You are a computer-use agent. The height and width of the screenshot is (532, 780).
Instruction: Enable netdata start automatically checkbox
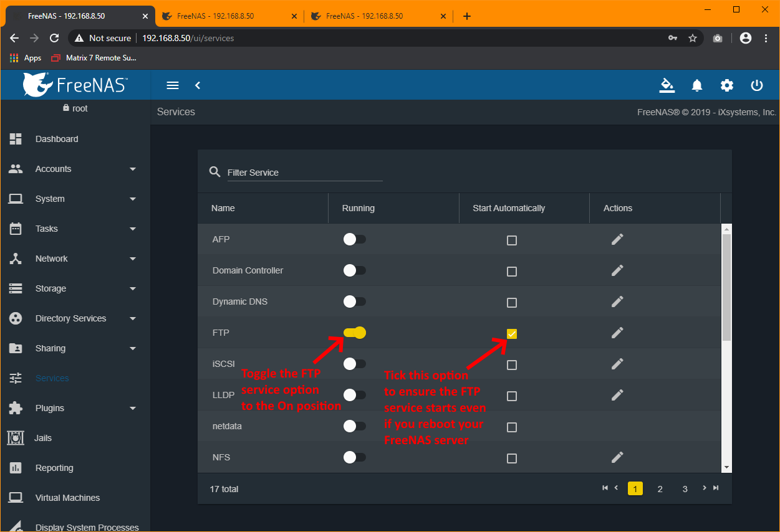(x=512, y=427)
